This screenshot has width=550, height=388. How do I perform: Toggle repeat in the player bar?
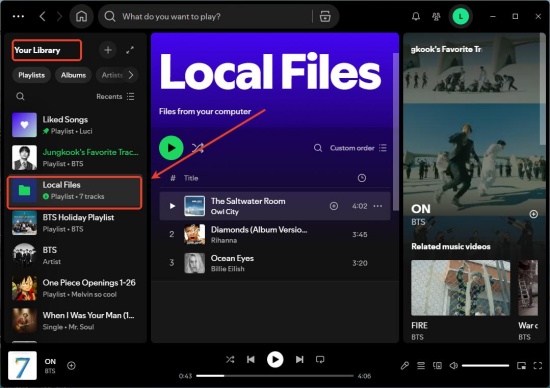point(320,359)
